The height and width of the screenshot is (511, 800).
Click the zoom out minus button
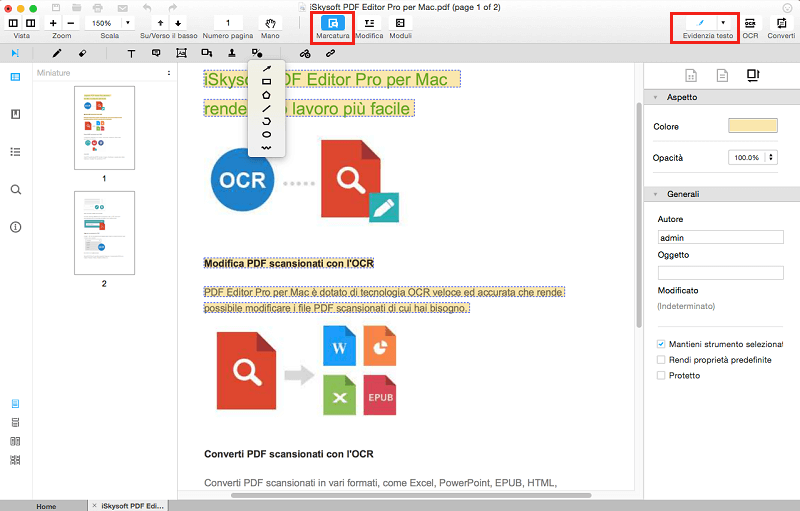coord(70,23)
